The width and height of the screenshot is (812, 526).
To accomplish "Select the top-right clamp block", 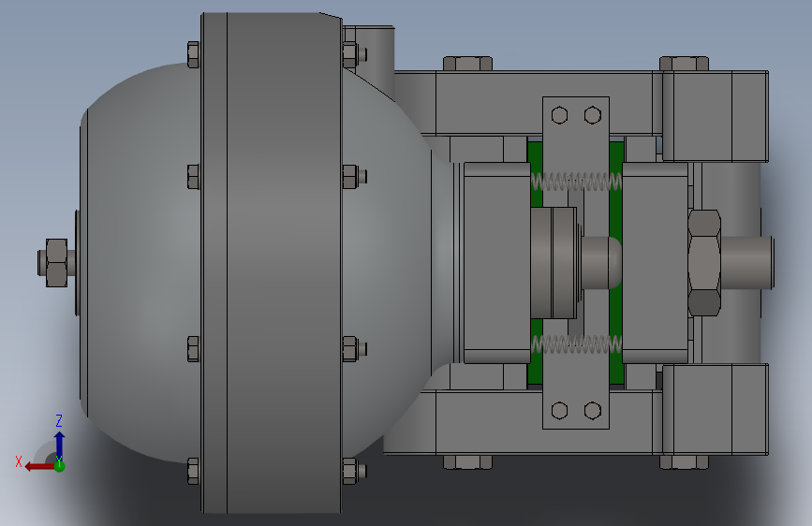I will pos(716,116).
